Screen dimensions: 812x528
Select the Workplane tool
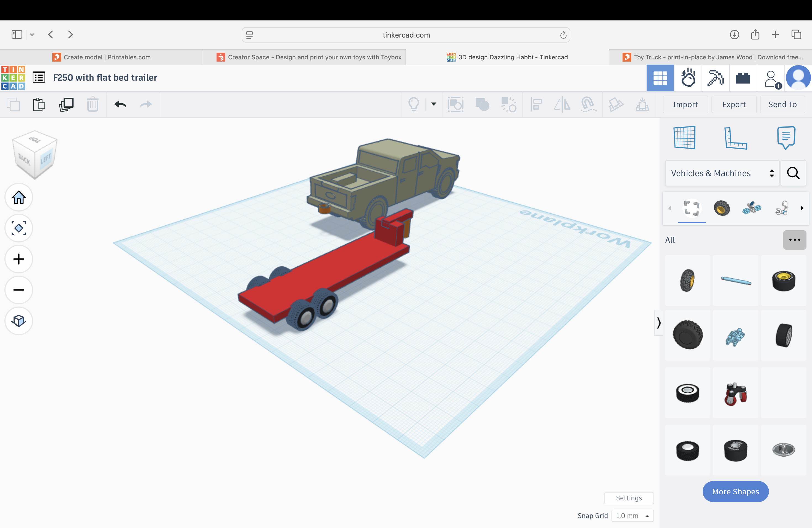[684, 138]
